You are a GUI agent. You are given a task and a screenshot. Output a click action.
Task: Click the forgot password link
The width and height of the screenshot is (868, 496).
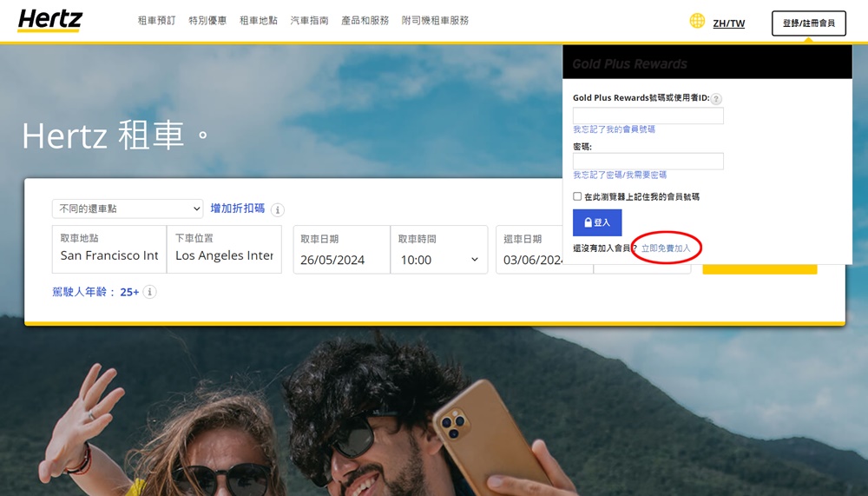click(x=620, y=175)
